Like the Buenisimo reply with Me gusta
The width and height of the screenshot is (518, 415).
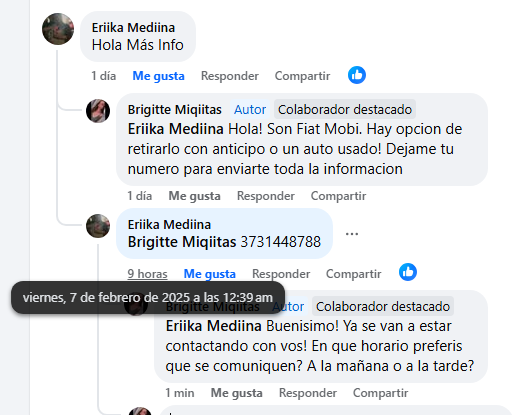(x=236, y=393)
